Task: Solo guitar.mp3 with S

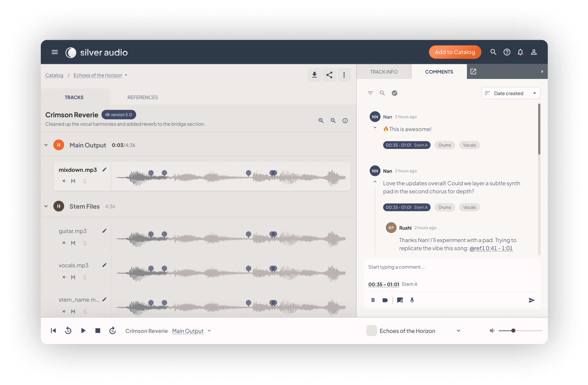Action: click(85, 243)
